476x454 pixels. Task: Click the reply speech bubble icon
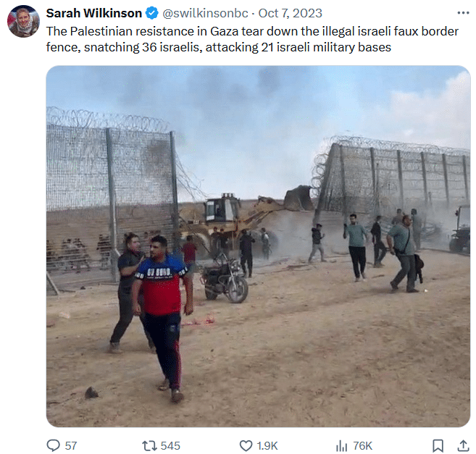tap(54, 446)
